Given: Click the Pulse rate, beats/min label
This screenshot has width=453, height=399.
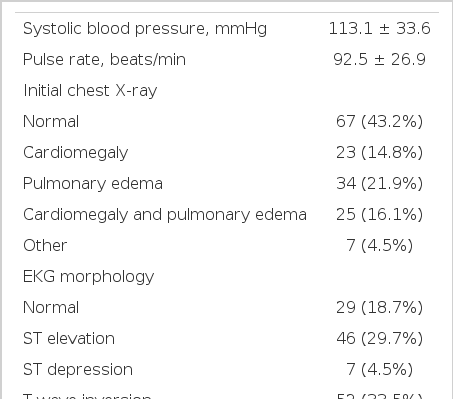Looking at the screenshot, I should tap(104, 60).
